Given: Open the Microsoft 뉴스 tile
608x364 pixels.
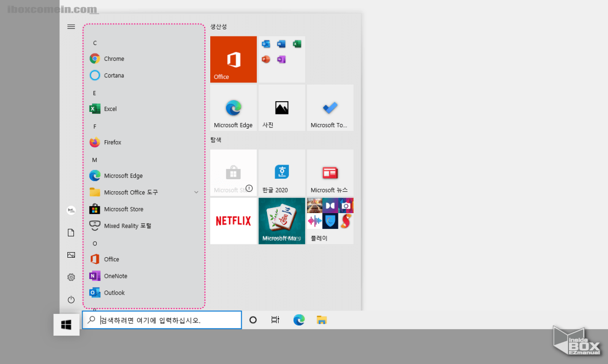Looking at the screenshot, I should point(330,172).
